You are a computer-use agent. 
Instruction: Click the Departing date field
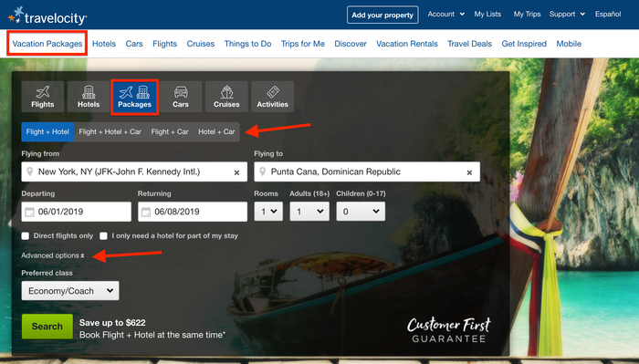click(x=76, y=212)
